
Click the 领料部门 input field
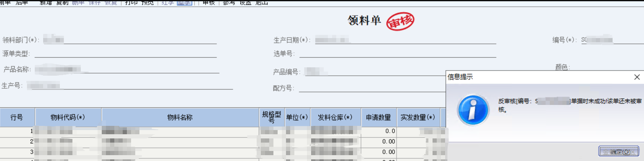129,40
